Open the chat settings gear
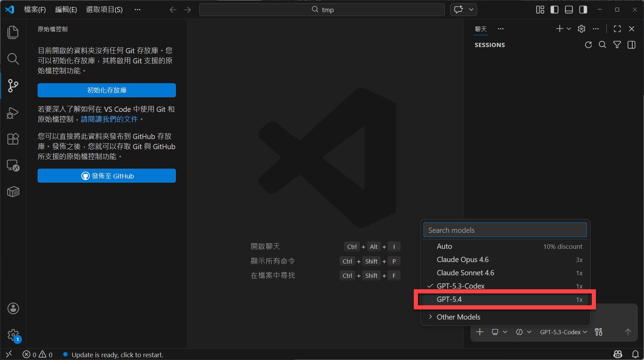Image resolution: width=644 pixels, height=360 pixels. tap(581, 29)
